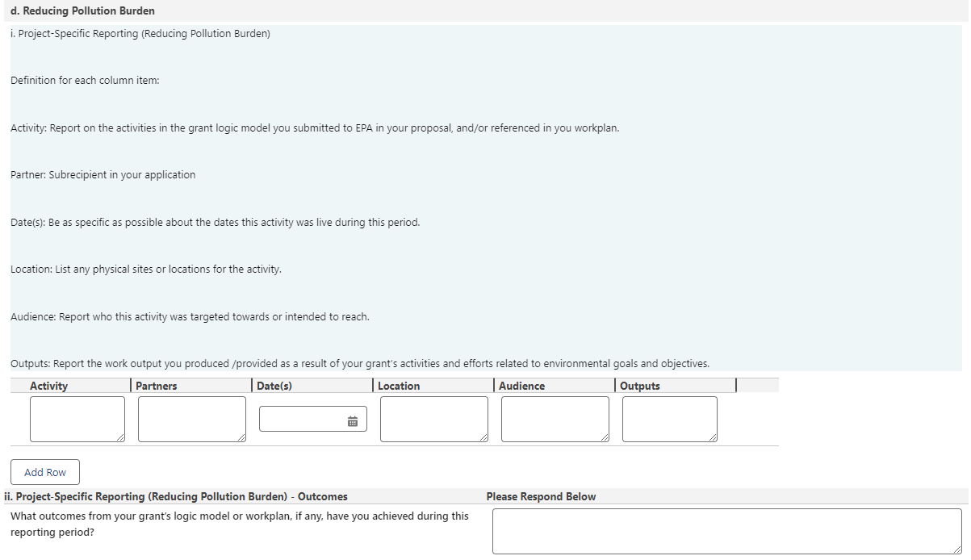Open the calendar picker in the Date(s) field
The width and height of the screenshot is (971, 560).
pyautogui.click(x=353, y=421)
